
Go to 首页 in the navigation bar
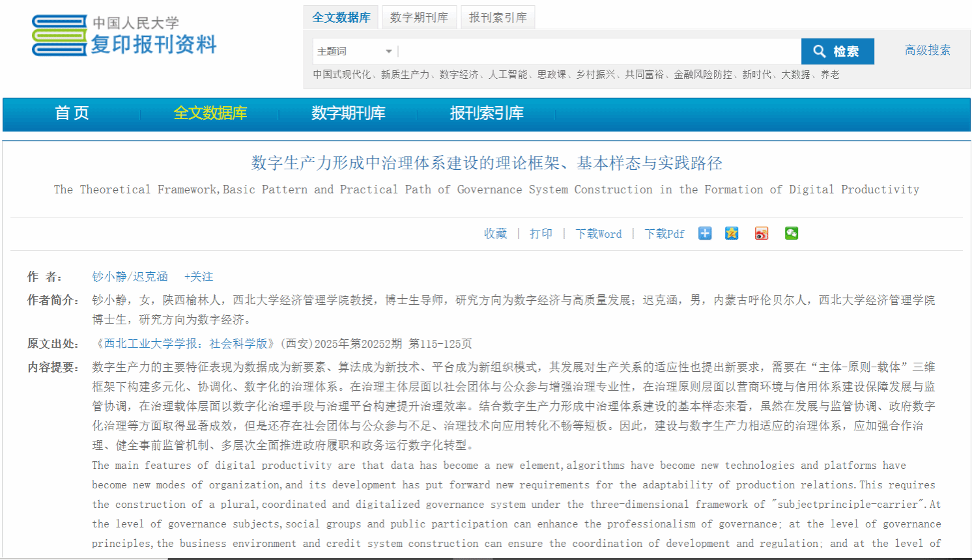click(x=72, y=113)
